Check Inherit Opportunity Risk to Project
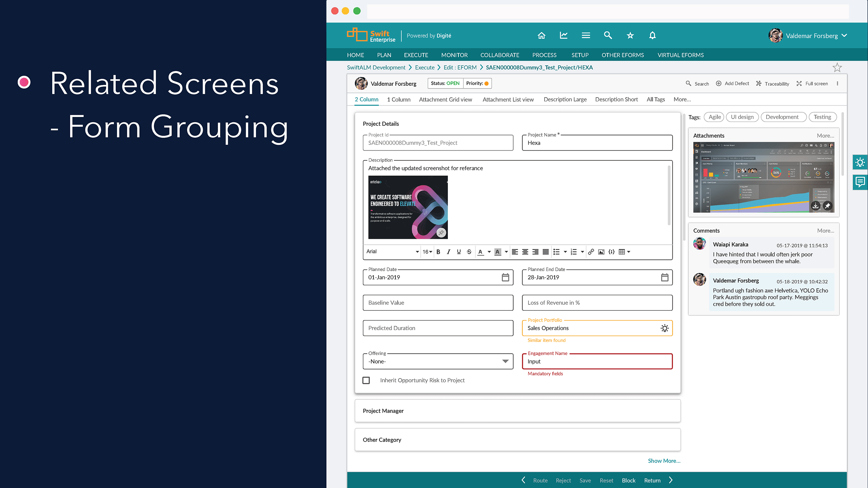The image size is (868, 488). 366,380
